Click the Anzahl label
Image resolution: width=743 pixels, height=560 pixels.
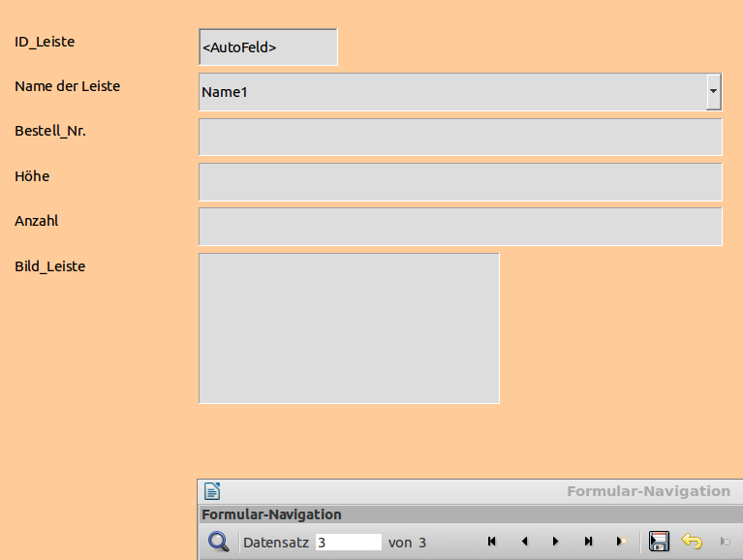tap(37, 221)
